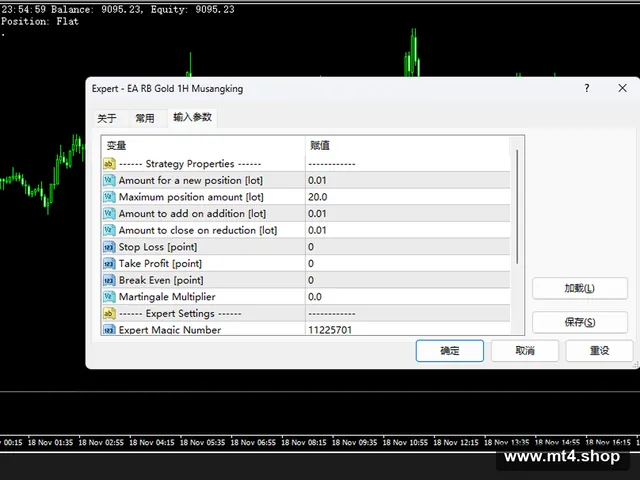Click the parameter list vertical scrollbar

(517, 207)
